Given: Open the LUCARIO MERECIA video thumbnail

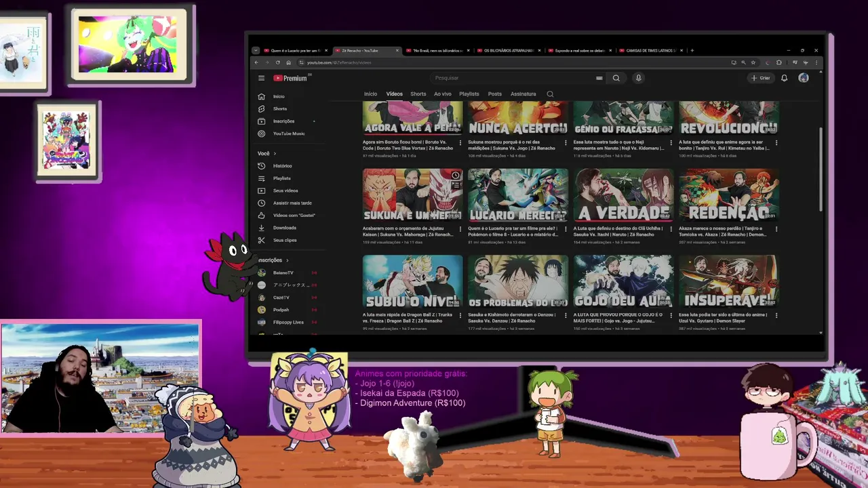Looking at the screenshot, I should [x=518, y=195].
